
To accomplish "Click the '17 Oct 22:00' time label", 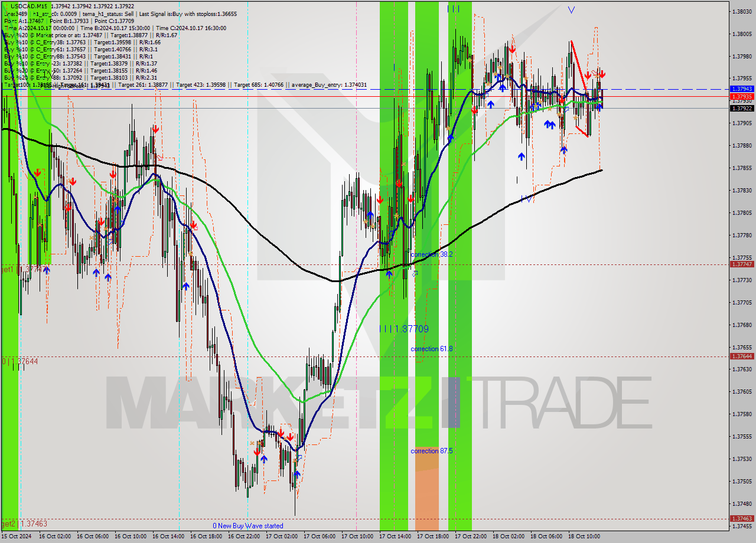I will point(471,537).
